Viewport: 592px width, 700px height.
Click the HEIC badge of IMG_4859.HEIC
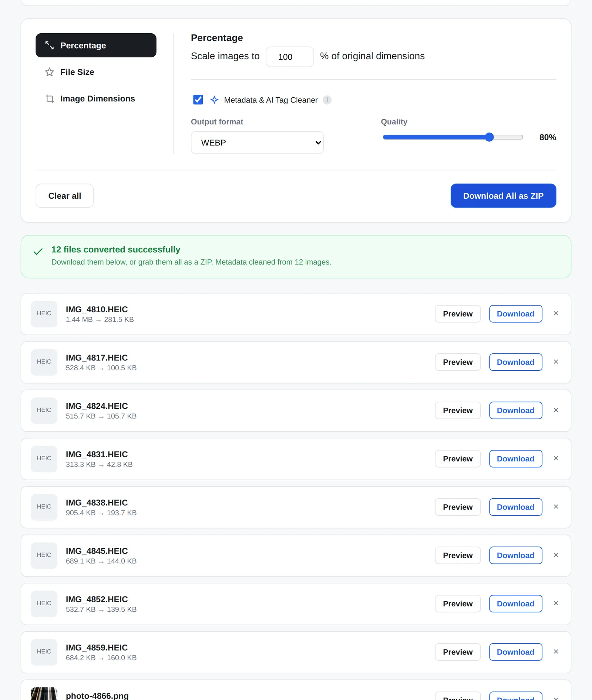(x=44, y=652)
